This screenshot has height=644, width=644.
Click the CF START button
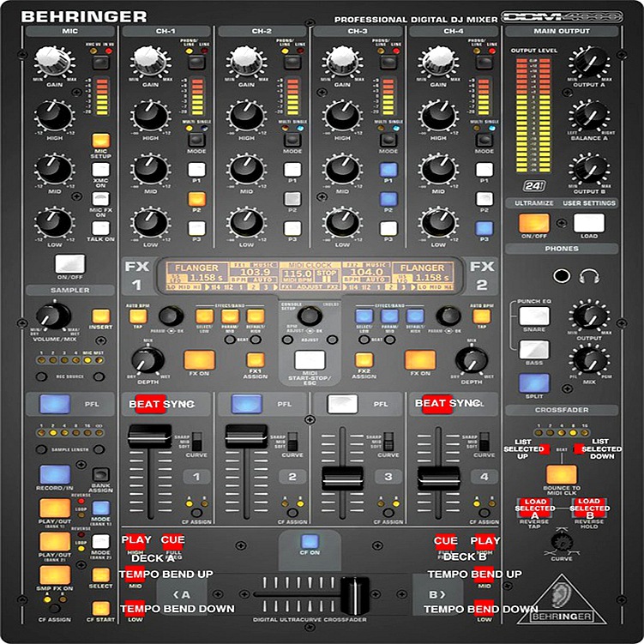coord(100,608)
